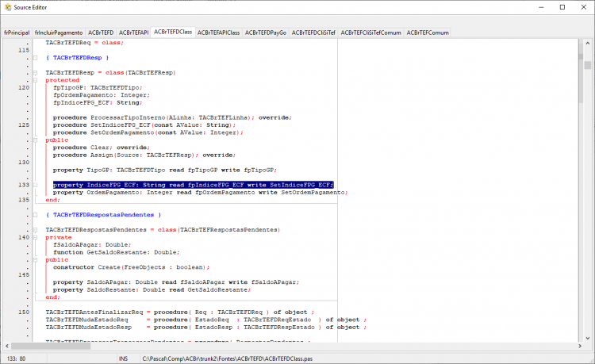Click the horizontal scrollbar thumb

51,347
